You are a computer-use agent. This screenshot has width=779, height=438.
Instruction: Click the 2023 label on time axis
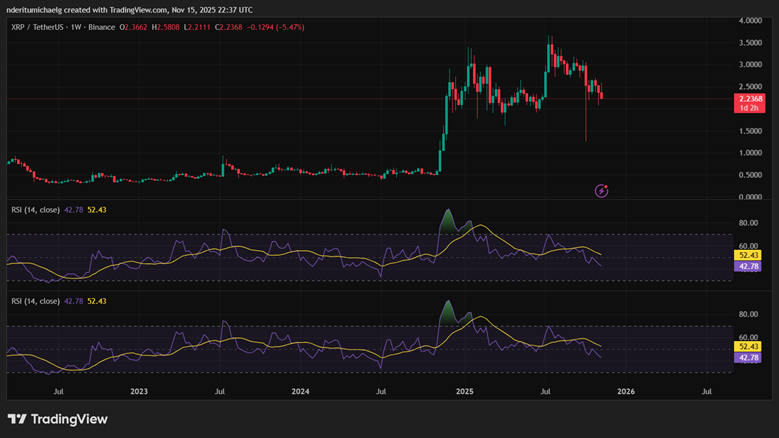pos(138,392)
